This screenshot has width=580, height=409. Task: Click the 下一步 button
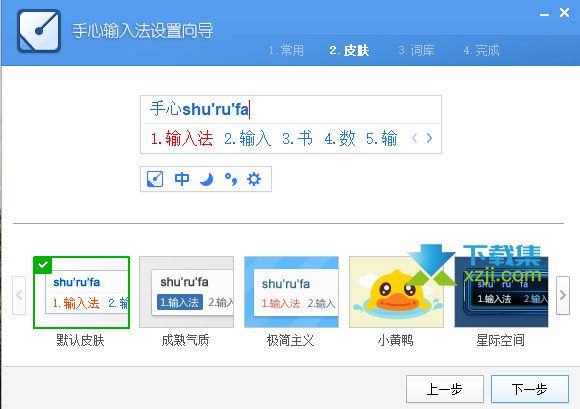coord(530,389)
